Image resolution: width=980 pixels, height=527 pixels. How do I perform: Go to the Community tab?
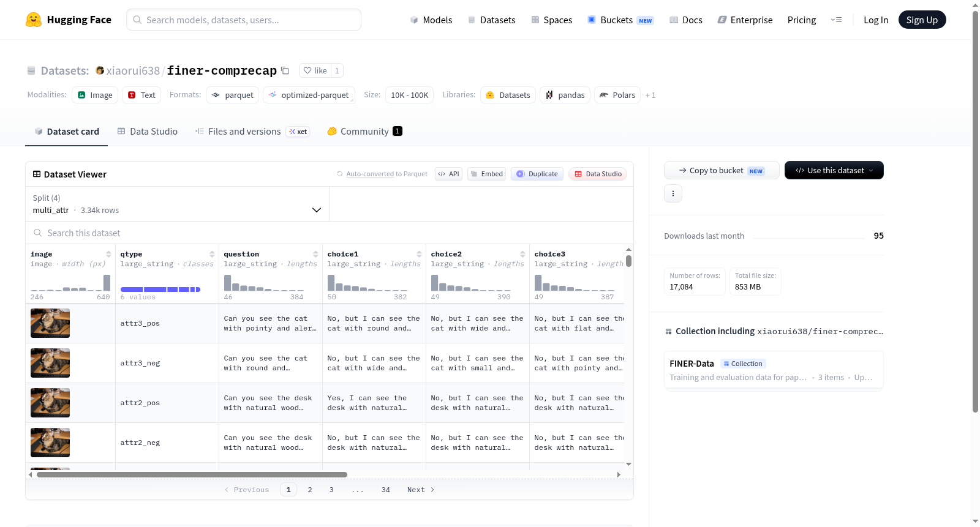pyautogui.click(x=364, y=131)
